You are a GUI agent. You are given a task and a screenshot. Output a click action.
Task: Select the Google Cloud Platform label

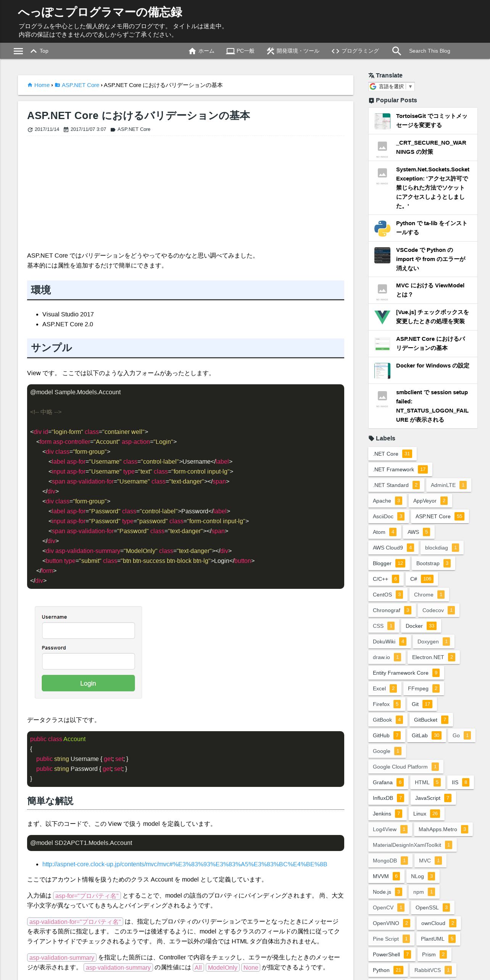[x=406, y=767]
